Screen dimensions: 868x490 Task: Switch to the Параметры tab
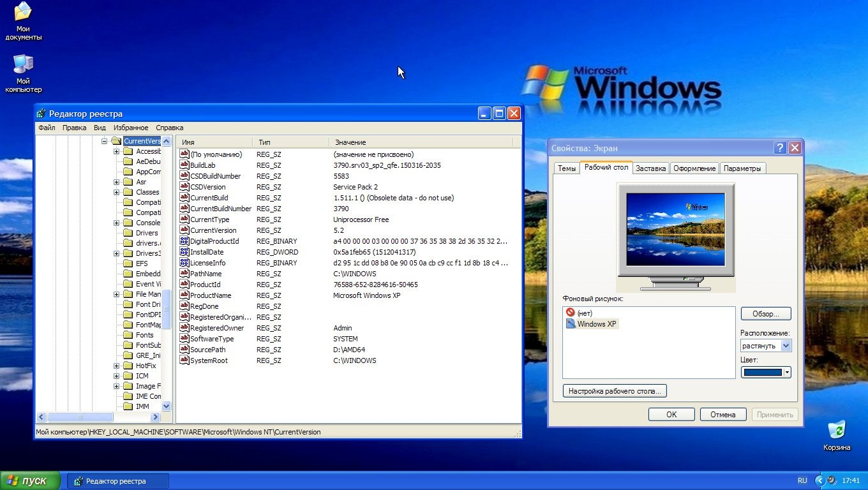tap(742, 168)
